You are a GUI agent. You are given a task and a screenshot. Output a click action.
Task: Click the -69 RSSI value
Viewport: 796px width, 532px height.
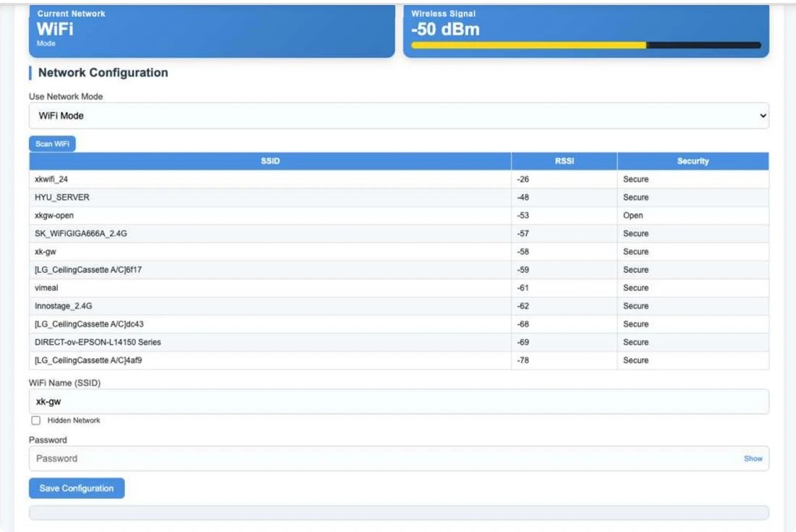523,342
